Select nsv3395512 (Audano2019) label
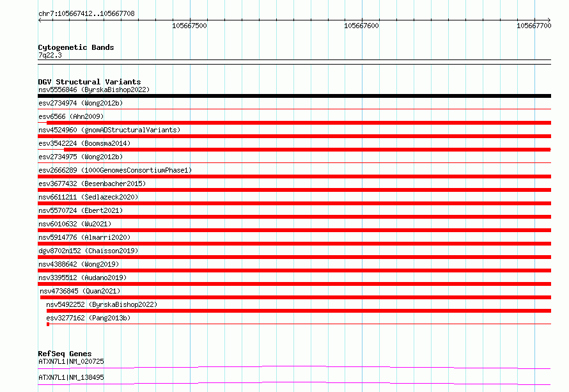The image size is (569, 392). 82,278
